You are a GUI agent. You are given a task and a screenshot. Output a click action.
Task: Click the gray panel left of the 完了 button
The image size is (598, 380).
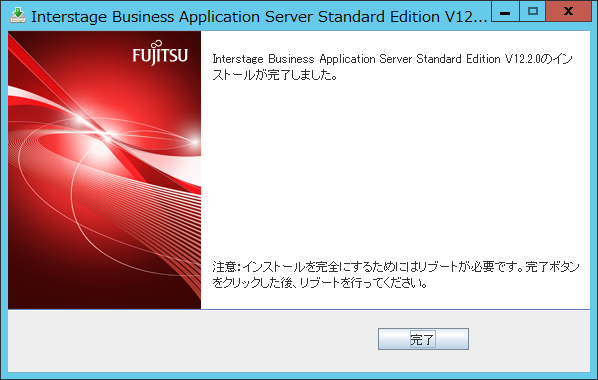pos(193,340)
